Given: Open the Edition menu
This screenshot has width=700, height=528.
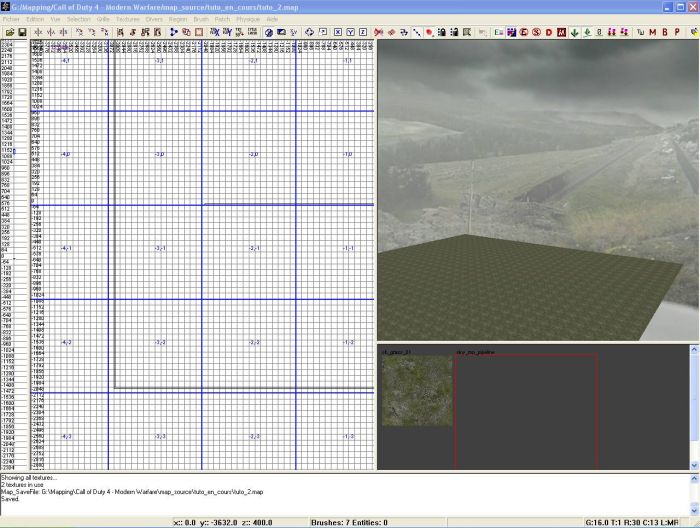Looking at the screenshot, I should point(35,19).
